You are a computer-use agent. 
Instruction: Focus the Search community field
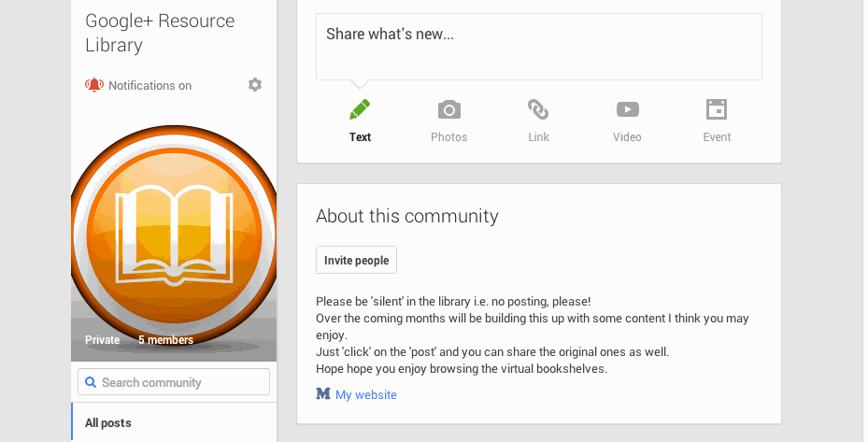(174, 382)
